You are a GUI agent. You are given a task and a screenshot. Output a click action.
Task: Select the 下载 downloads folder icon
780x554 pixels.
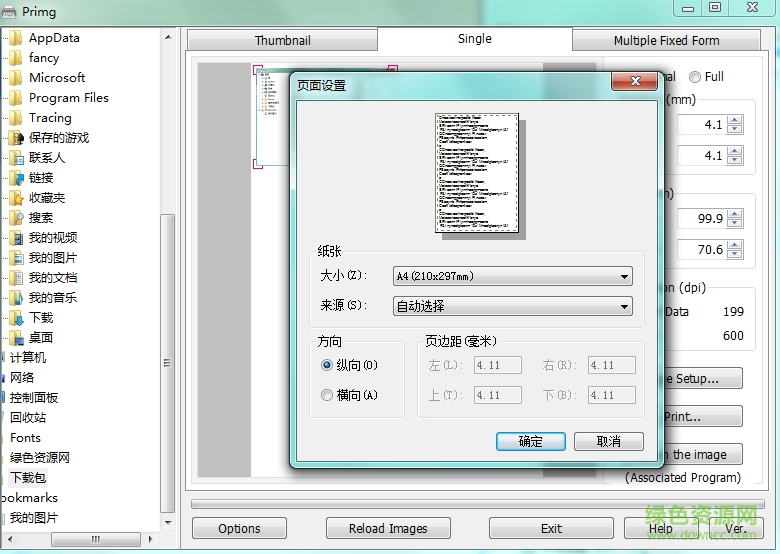coord(16,318)
